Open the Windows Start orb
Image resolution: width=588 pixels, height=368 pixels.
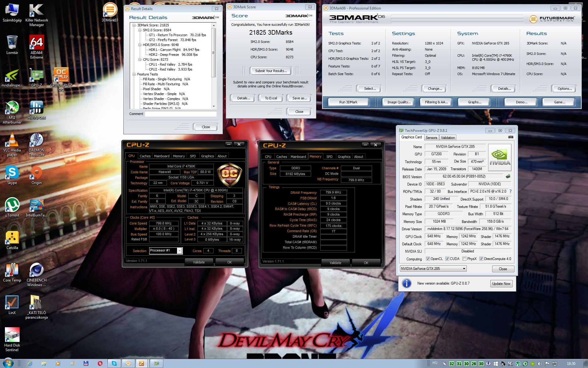(x=8, y=363)
